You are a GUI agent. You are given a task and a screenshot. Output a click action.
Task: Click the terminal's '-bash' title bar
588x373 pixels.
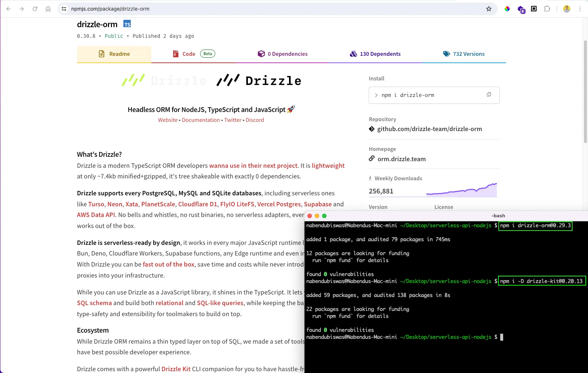[x=498, y=216]
